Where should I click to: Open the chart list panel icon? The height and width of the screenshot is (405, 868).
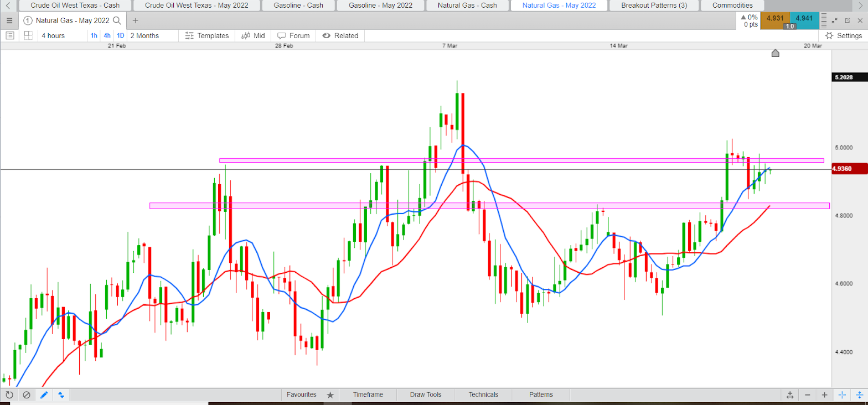pos(9,35)
